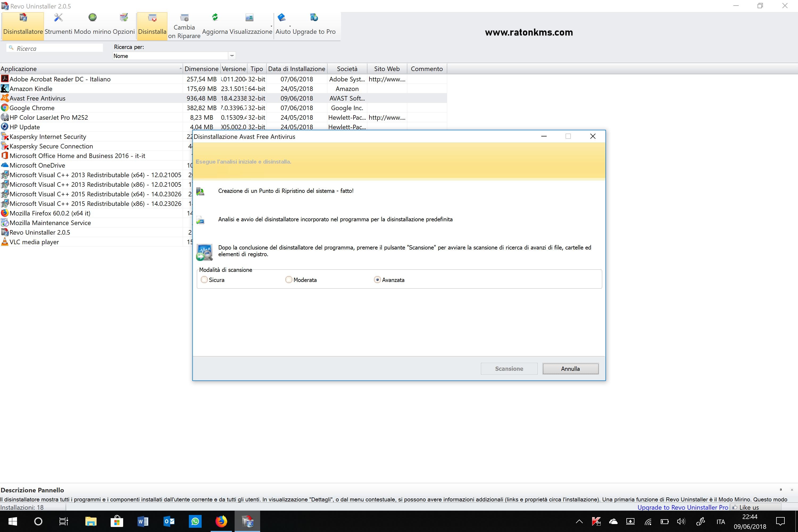Open Microsoft Store from taskbar
Viewport: 798px width, 532px height.
(x=117, y=521)
